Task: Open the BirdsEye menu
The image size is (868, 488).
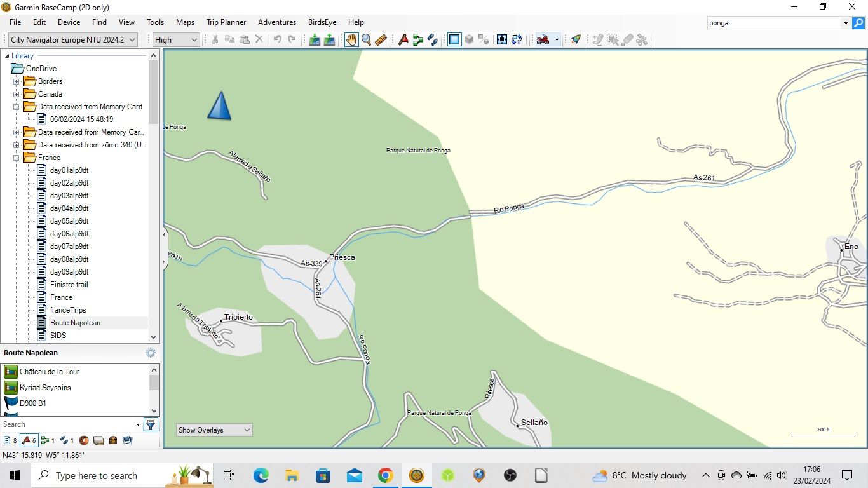Action: (322, 22)
